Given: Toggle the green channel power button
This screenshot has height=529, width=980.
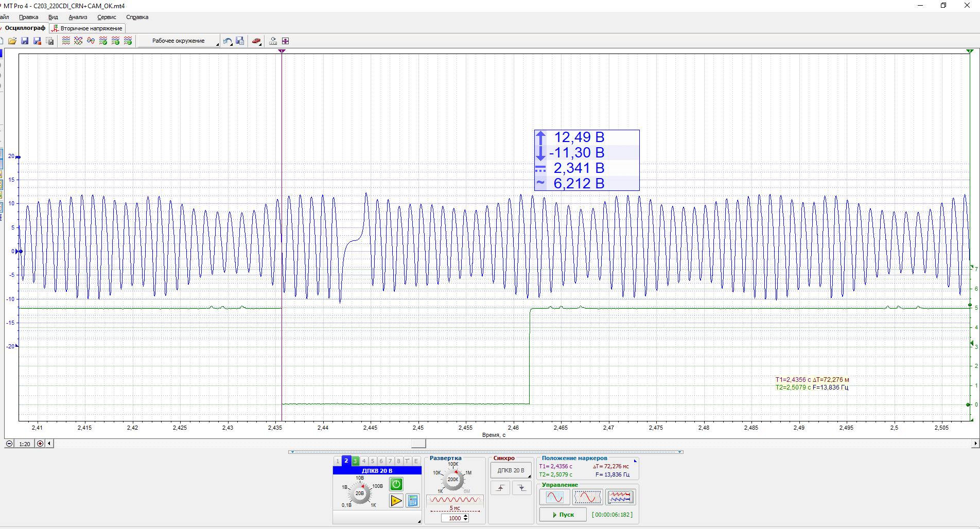Looking at the screenshot, I should [396, 484].
